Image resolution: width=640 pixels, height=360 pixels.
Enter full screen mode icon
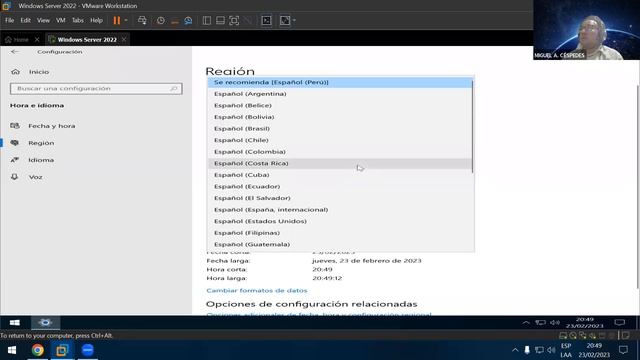[234, 20]
